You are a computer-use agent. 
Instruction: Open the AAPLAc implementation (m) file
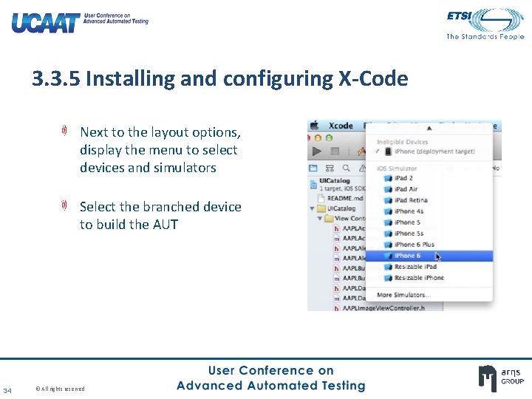349,239
